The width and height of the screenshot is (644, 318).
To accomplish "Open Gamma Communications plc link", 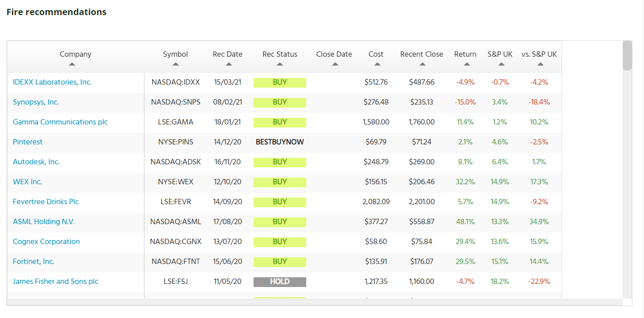I will pyautogui.click(x=60, y=122).
